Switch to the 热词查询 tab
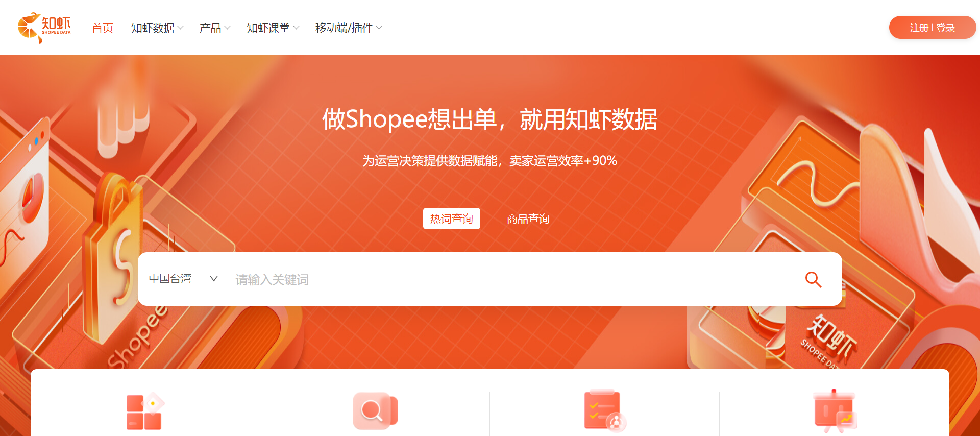The height and width of the screenshot is (436, 980). [x=452, y=219]
